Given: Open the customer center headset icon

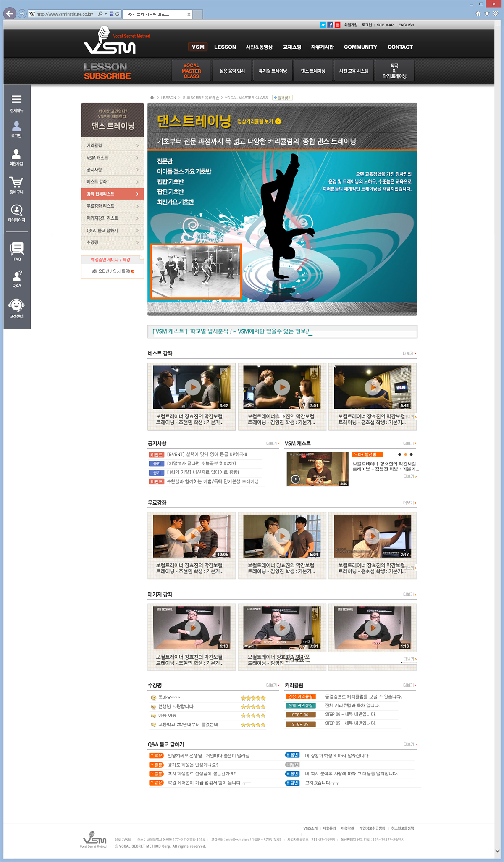Looking at the screenshot, I should click(16, 305).
